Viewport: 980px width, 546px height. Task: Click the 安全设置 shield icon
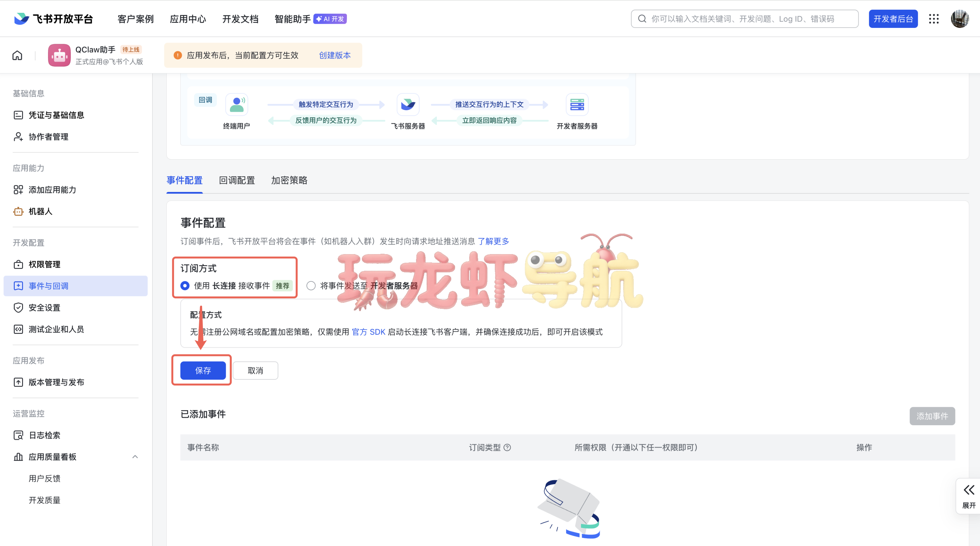18,308
